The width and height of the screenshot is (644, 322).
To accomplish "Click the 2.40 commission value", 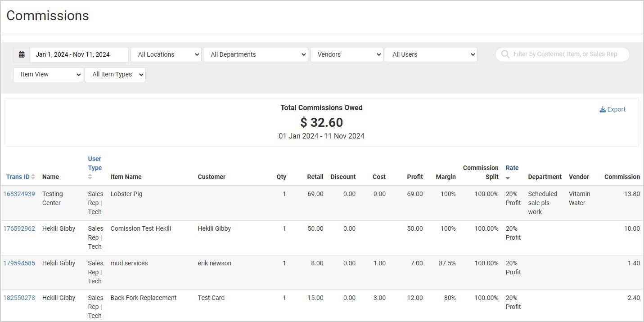I will click(x=634, y=298).
